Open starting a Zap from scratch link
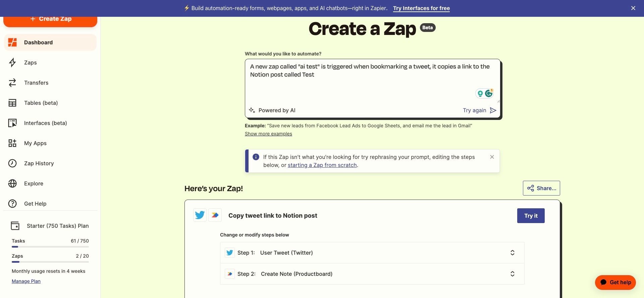The width and height of the screenshot is (644, 298). coord(322,165)
